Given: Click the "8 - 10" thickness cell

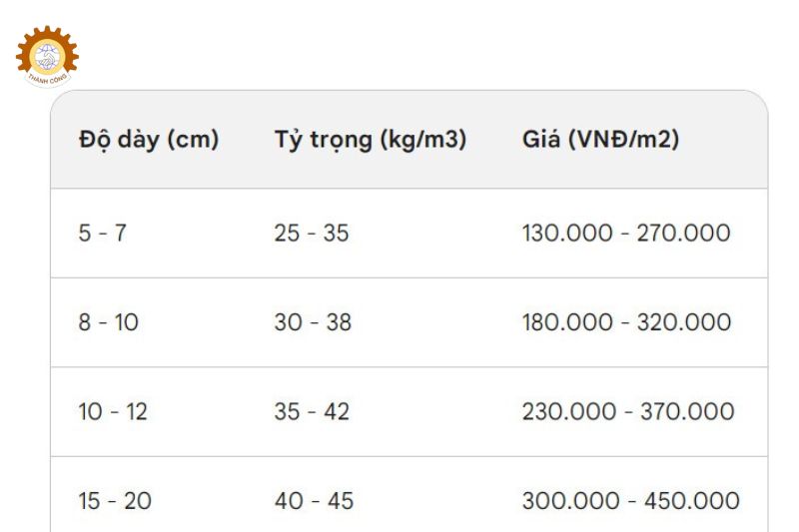Looking at the screenshot, I should (x=109, y=322).
